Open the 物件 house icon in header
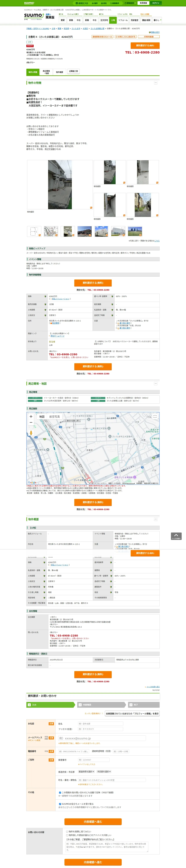This screenshot has height=868, width=186. [x=95, y=3]
